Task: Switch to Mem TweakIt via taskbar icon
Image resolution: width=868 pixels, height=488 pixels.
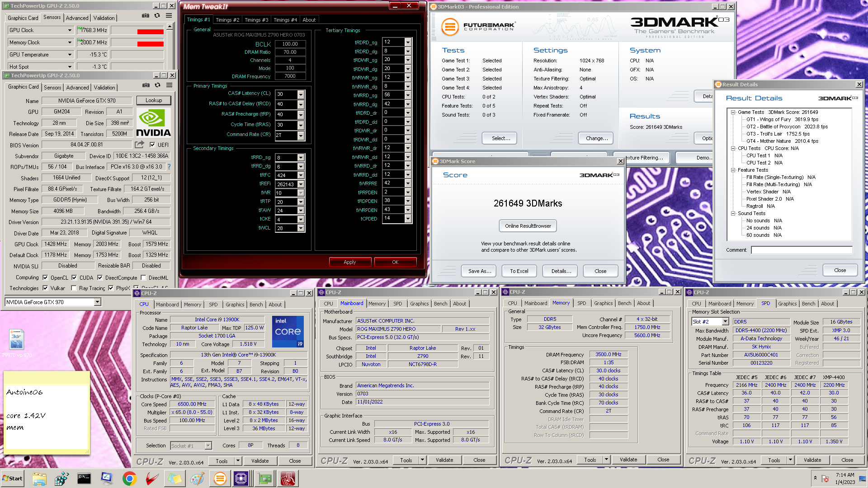Action: tap(288, 479)
